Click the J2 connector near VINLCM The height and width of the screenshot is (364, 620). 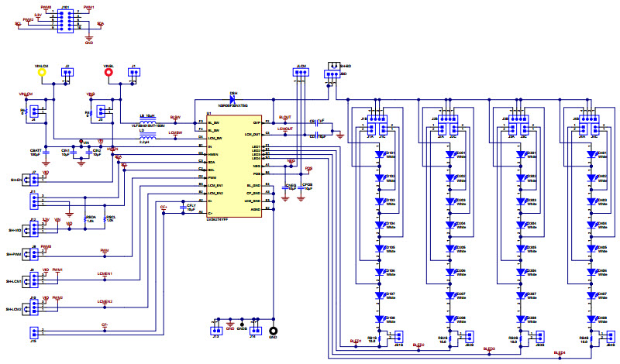coord(67,74)
